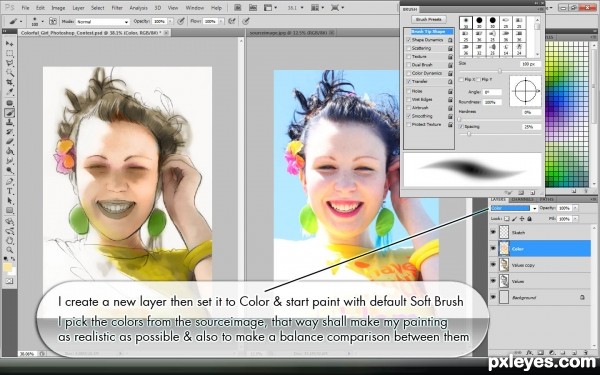This screenshot has height=375, width=600.
Task: Toggle the Smoothing checkbox
Action: pos(409,116)
